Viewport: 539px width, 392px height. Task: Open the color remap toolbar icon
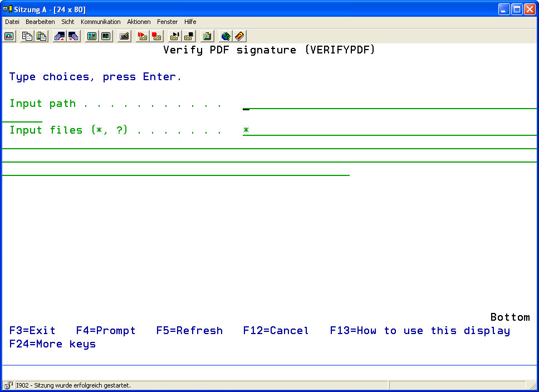106,36
